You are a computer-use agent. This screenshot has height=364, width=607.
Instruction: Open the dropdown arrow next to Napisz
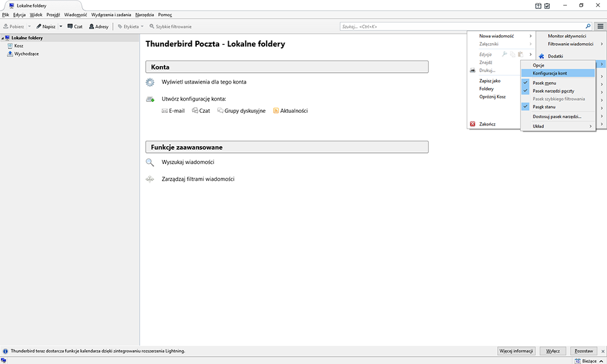61,27
